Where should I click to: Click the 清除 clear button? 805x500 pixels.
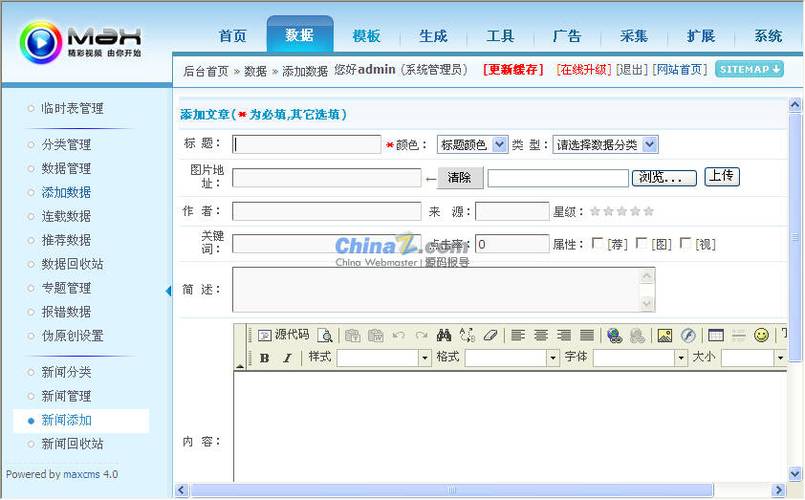coord(459,178)
